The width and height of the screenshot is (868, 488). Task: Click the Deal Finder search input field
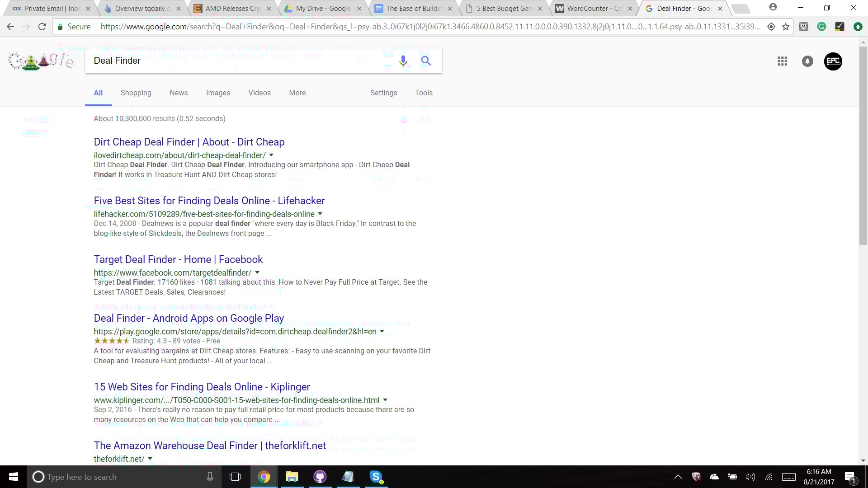(235, 61)
